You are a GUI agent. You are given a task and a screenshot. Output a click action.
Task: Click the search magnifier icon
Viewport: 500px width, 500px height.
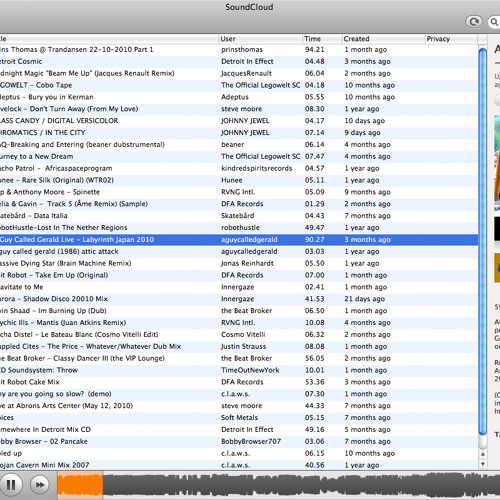[x=494, y=22]
